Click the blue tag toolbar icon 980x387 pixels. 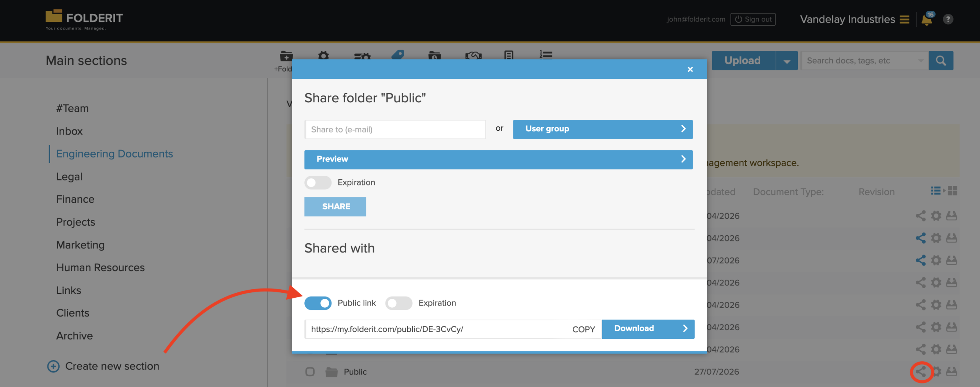(x=398, y=55)
